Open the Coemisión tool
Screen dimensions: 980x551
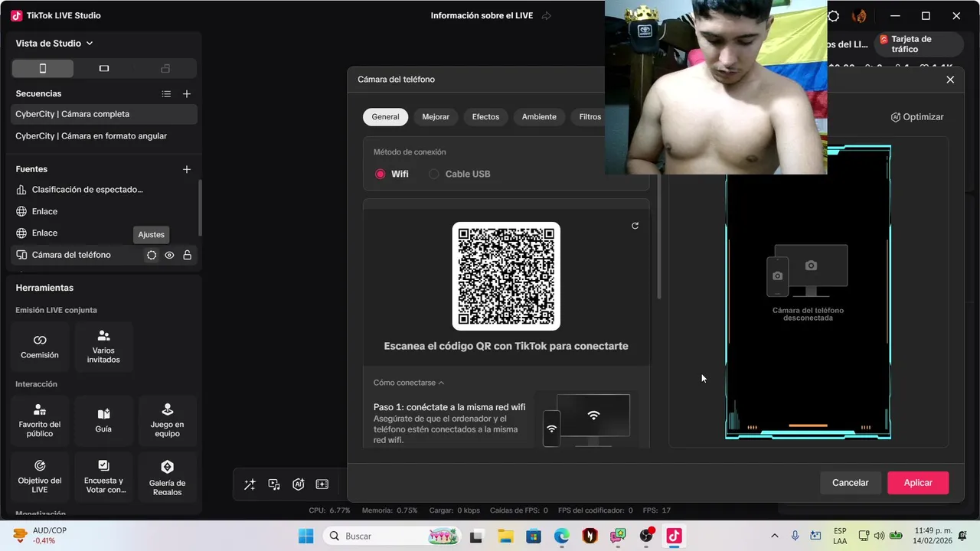40,347
